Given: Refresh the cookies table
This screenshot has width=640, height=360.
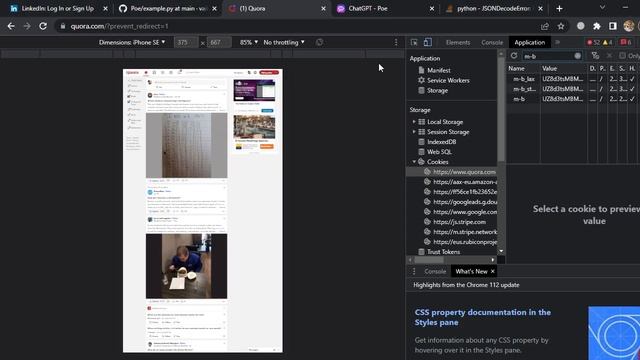Looking at the screenshot, I should 514,56.
